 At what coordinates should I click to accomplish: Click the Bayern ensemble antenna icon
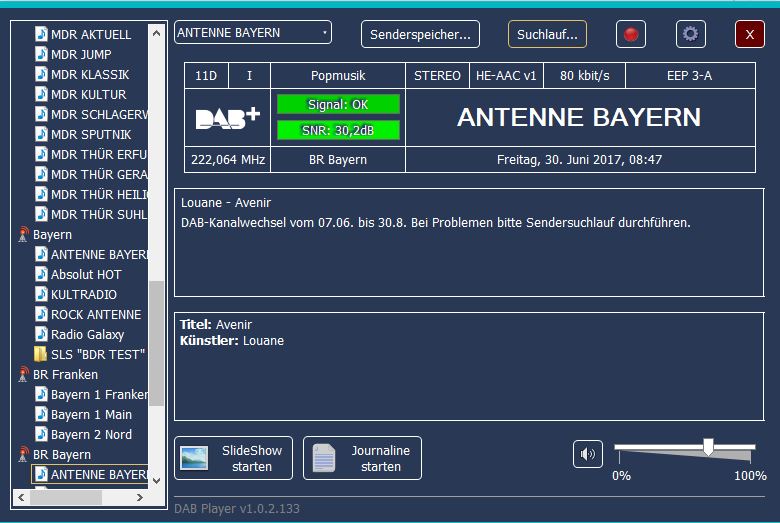pos(24,235)
